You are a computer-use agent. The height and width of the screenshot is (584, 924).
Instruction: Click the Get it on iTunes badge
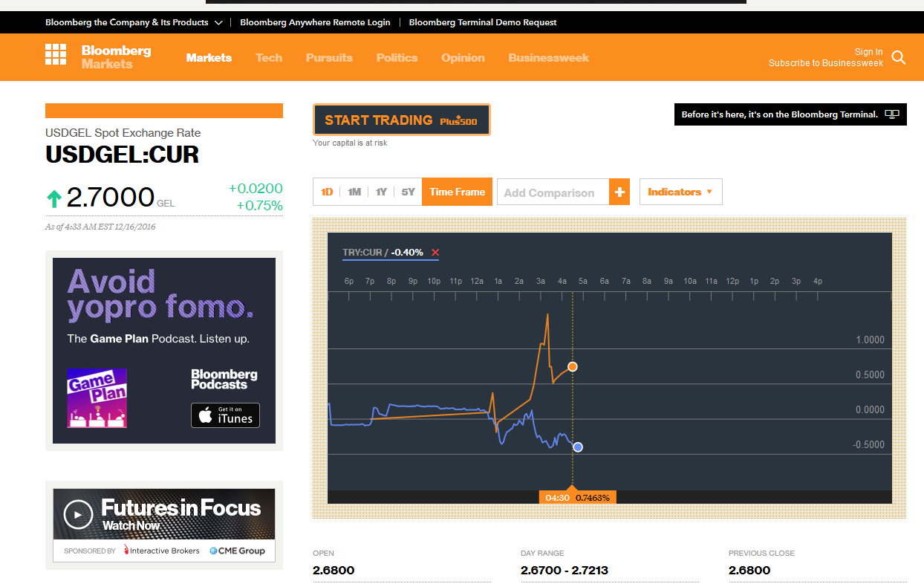click(x=226, y=415)
